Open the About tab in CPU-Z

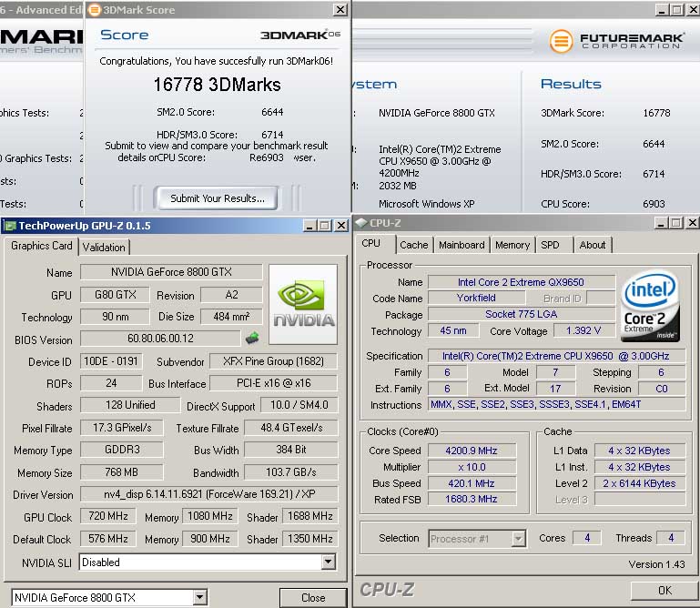(593, 245)
